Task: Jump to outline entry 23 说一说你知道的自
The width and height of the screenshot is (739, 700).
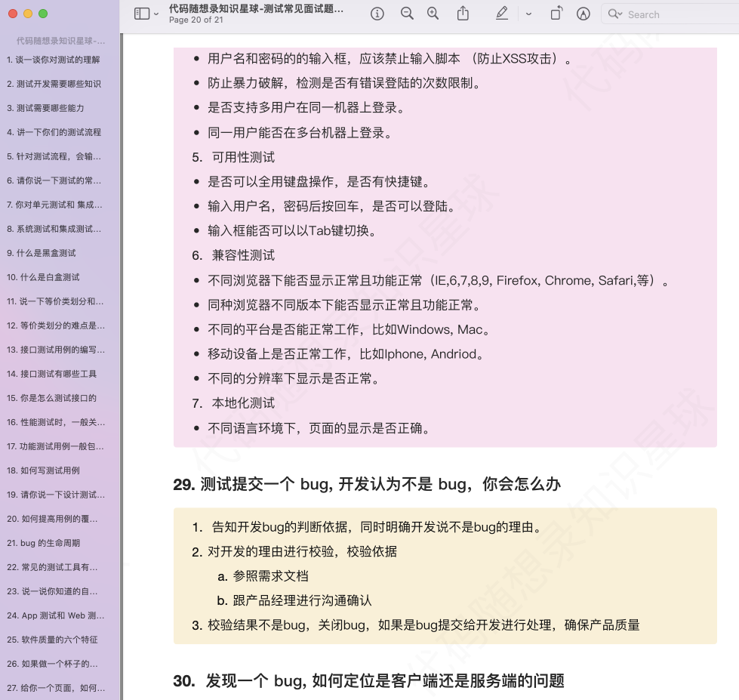Action: coord(52,591)
